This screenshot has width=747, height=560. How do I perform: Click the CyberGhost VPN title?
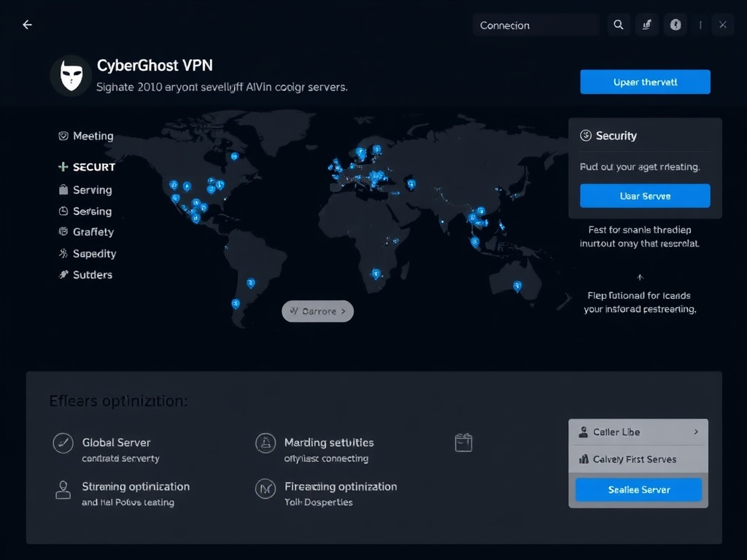[x=155, y=65]
